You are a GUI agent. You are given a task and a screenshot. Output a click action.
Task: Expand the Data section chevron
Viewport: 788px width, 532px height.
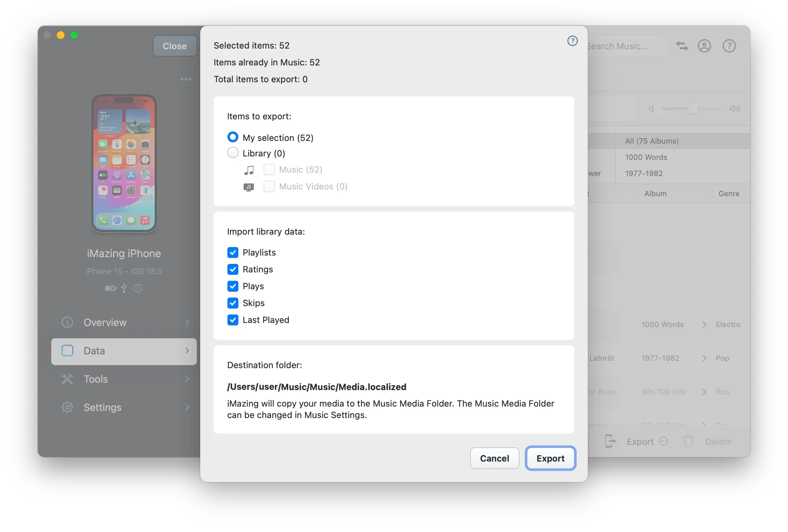pos(187,351)
